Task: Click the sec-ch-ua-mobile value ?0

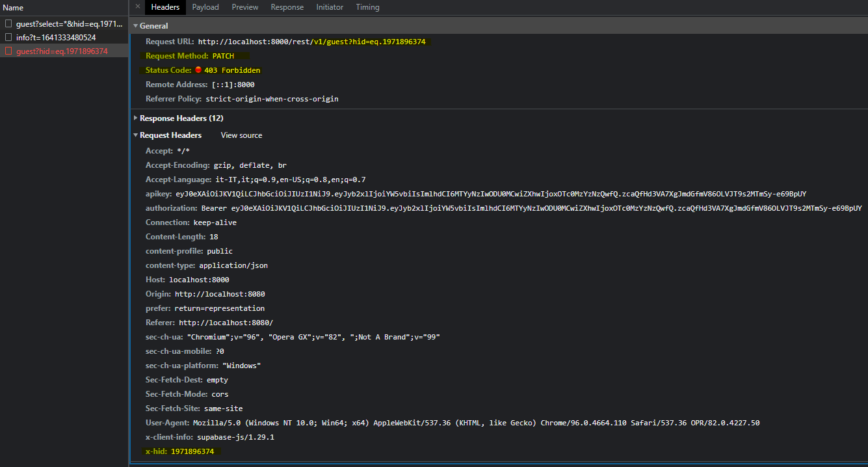Action: click(220, 351)
